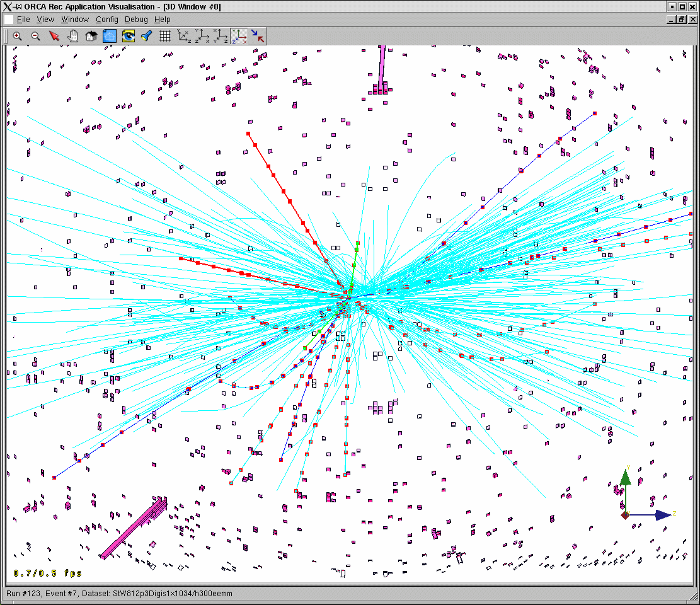Reset the view with the house icon

pos(91,36)
